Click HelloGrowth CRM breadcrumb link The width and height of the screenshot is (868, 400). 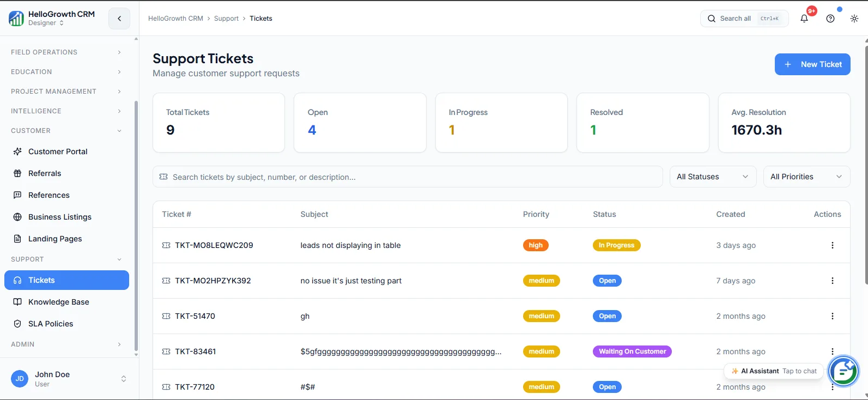point(175,19)
